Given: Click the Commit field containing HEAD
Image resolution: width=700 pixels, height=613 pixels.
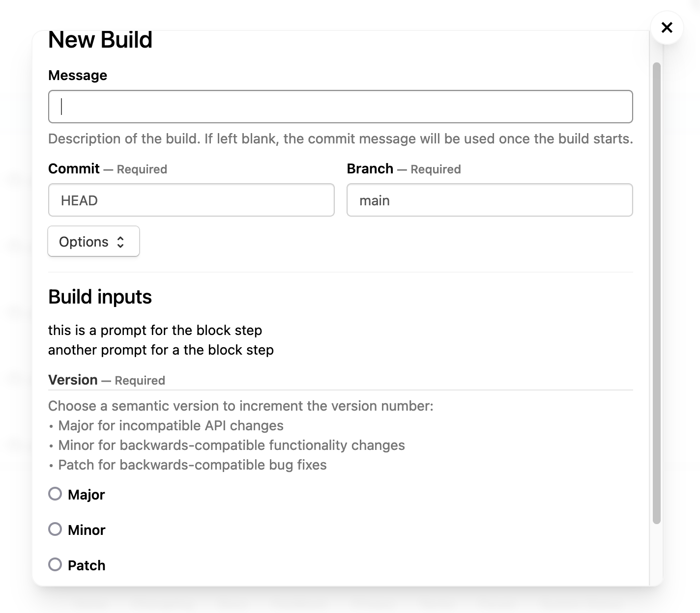Looking at the screenshot, I should (x=191, y=200).
